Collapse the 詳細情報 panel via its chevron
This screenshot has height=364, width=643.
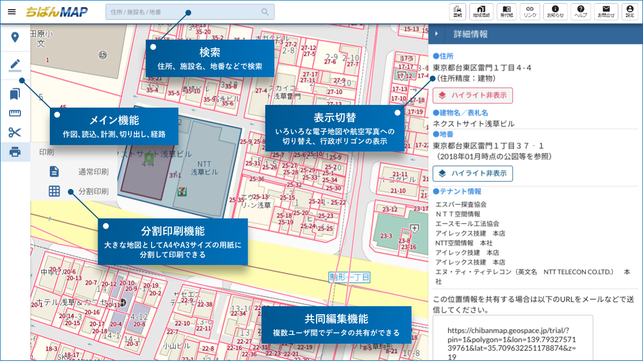click(437, 33)
